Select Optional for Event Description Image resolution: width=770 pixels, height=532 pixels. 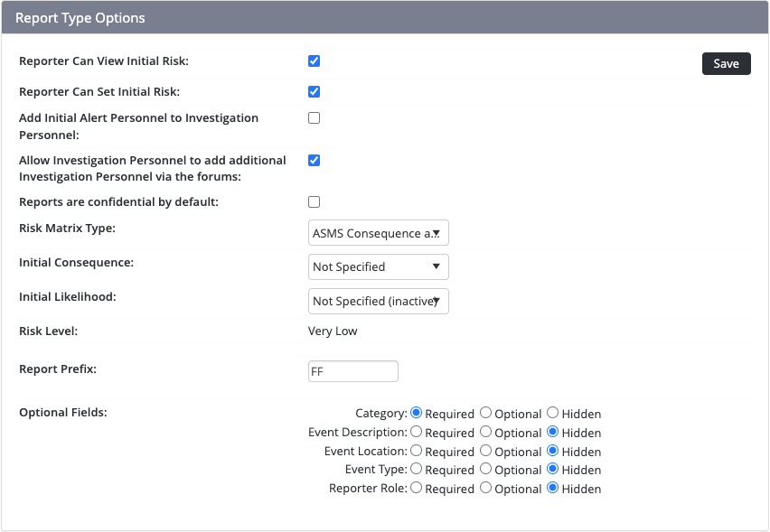click(487, 433)
